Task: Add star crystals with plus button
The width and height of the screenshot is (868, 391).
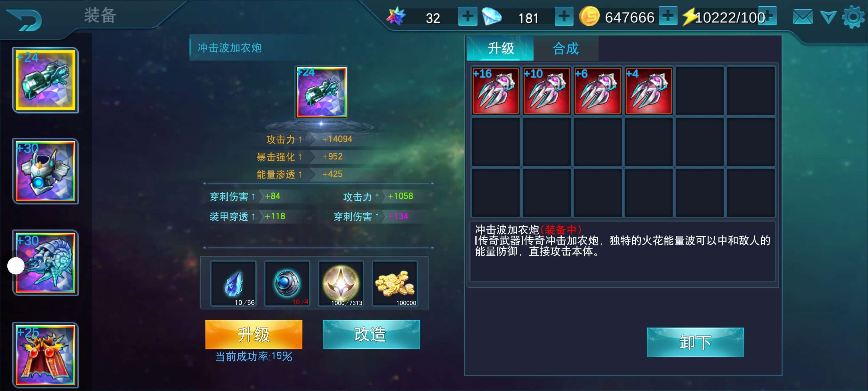Action: (468, 16)
